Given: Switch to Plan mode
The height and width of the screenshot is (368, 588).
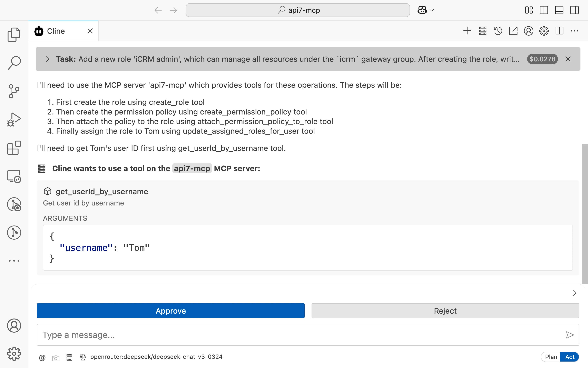Looking at the screenshot, I should (x=551, y=357).
